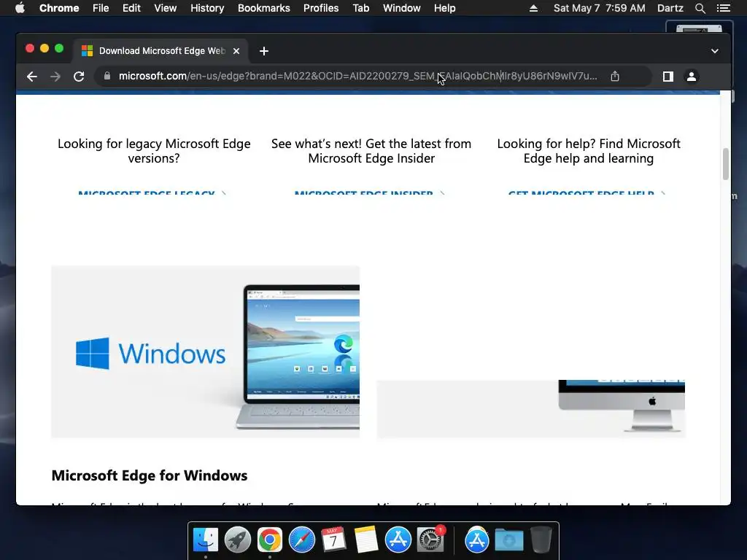Open a new tab with the plus button

click(264, 51)
